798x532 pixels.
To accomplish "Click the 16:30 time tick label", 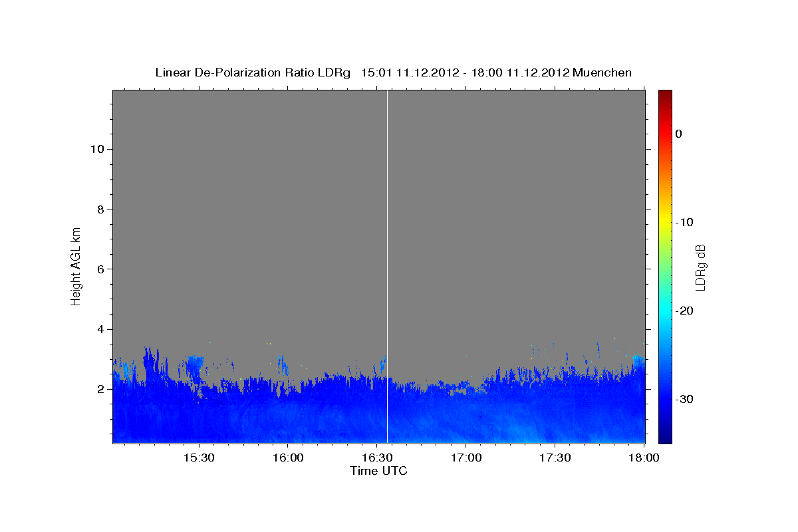I will click(x=376, y=458).
